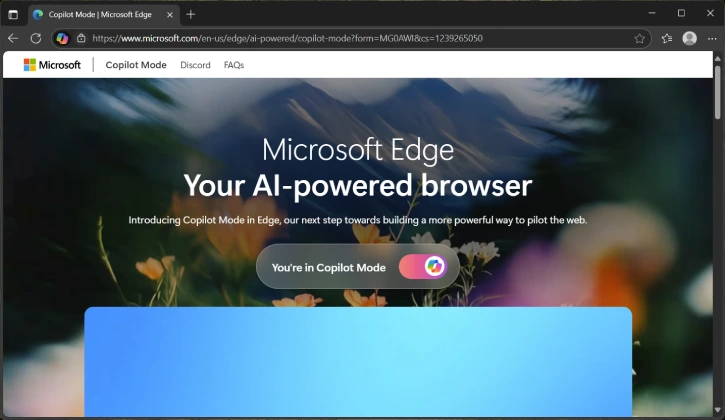Select Copilot Mode in page navigation
725x420 pixels.
(136, 65)
